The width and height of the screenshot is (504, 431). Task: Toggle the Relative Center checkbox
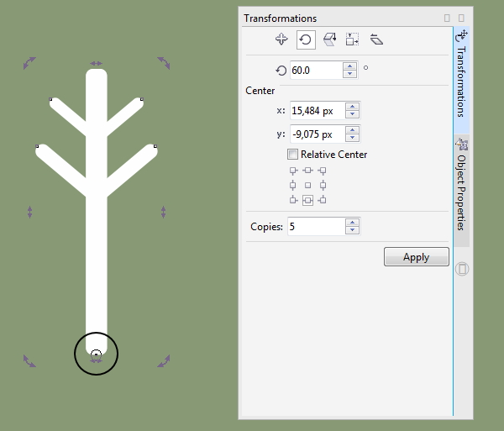292,155
